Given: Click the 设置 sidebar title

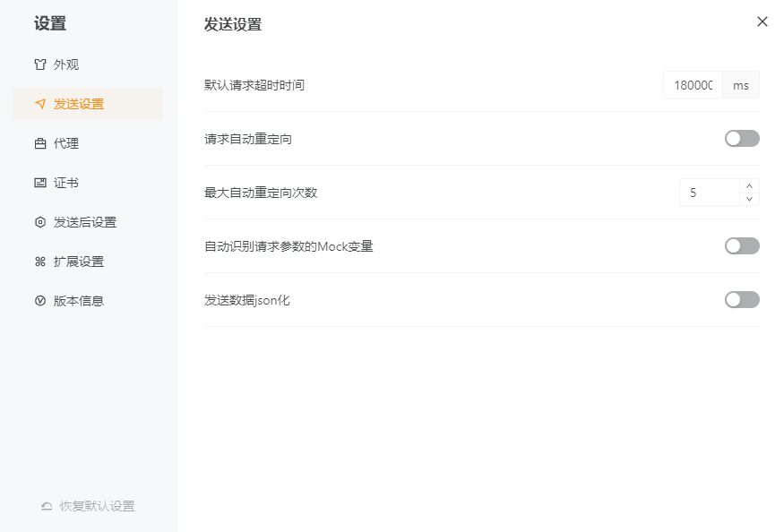Looking at the screenshot, I should [50, 23].
